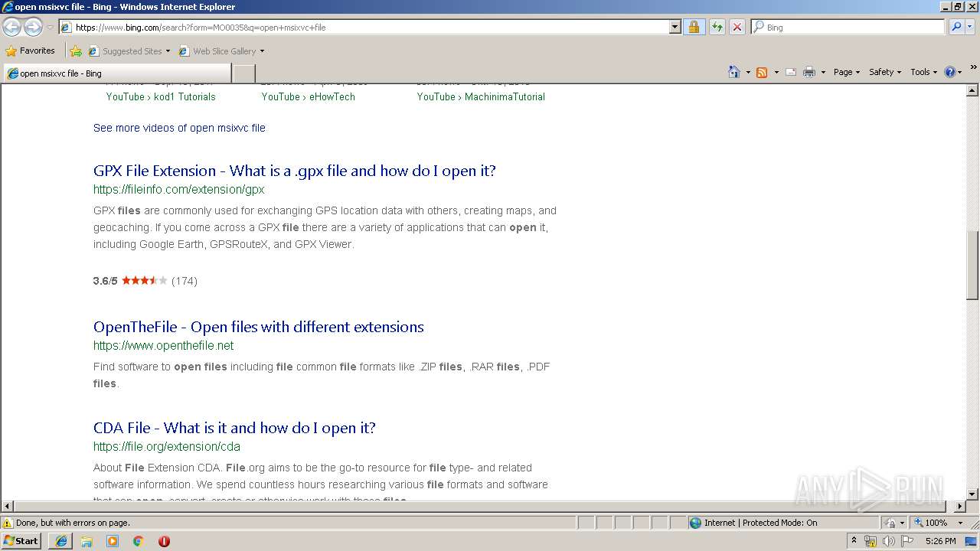Open the search provider dropdown arrow
Screen dimensions: 980x551
coord(970,28)
